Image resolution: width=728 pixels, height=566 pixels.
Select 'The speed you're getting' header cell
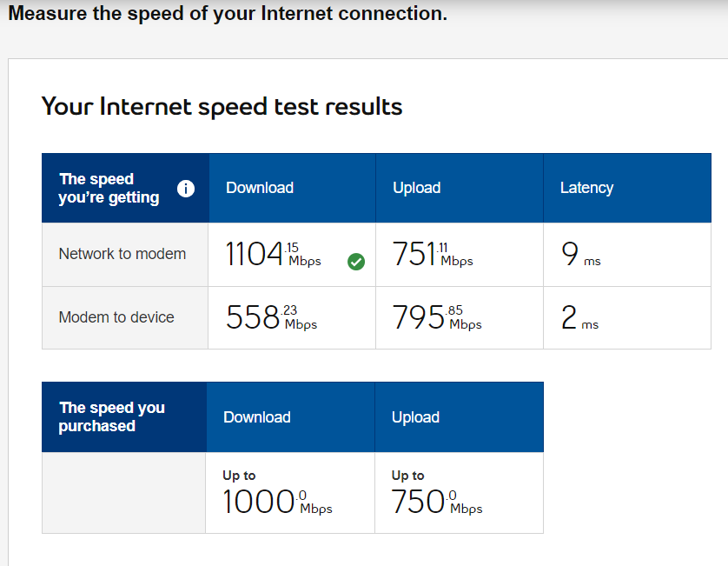tap(109, 189)
